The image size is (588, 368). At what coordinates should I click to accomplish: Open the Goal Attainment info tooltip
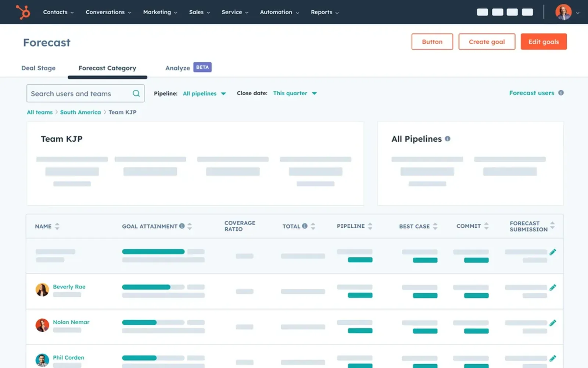(x=183, y=226)
